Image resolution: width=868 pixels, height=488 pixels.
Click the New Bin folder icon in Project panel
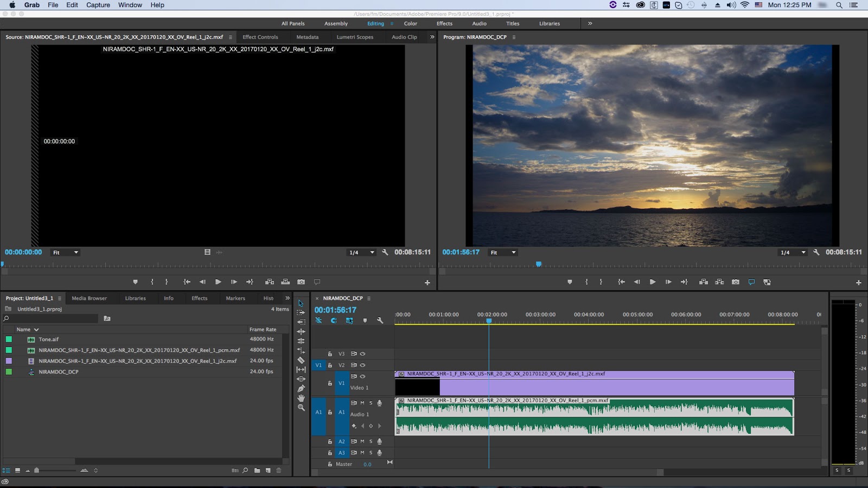point(257,470)
